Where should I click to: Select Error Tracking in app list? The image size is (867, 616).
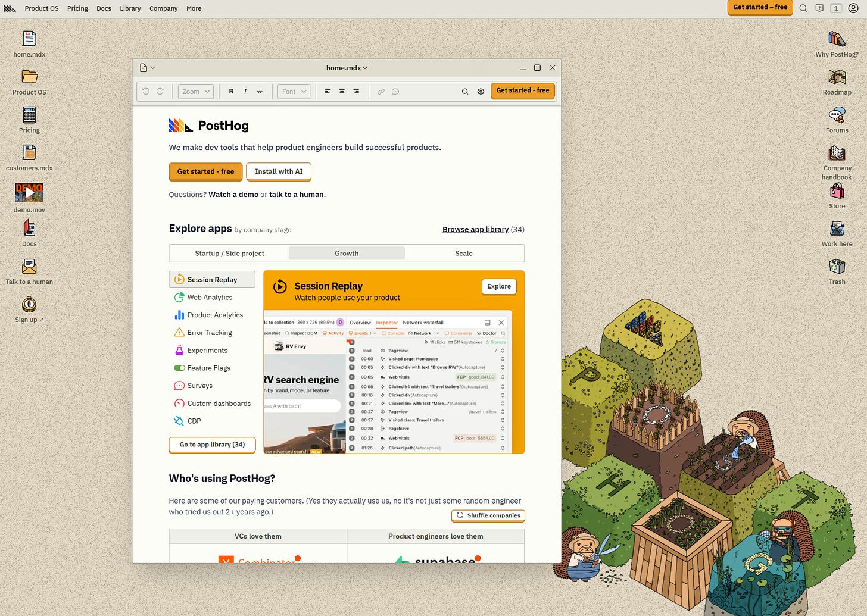point(212,333)
